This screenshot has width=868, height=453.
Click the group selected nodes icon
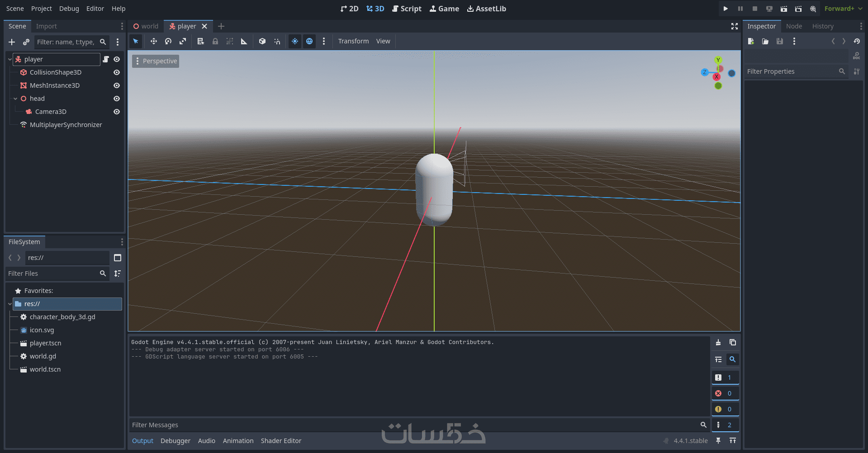230,41
